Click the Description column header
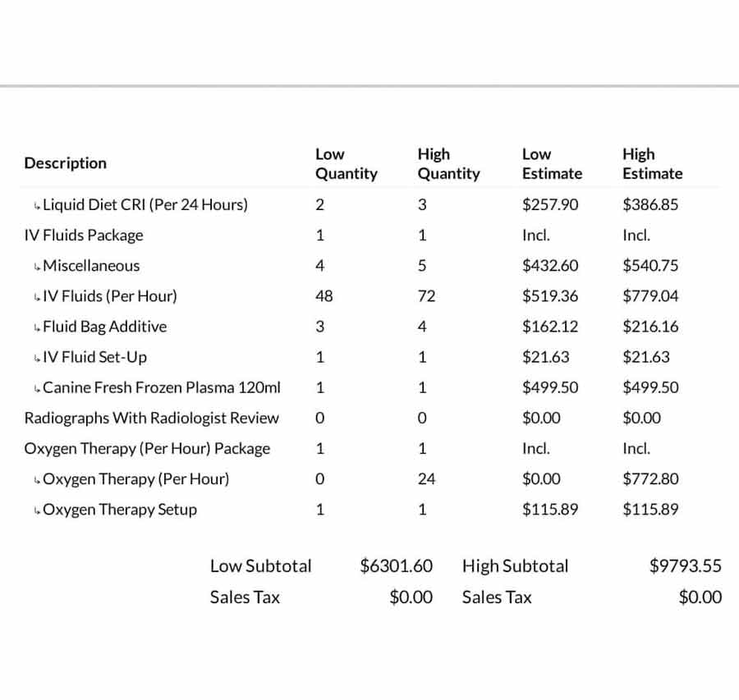The height and width of the screenshot is (700, 739). point(66,163)
